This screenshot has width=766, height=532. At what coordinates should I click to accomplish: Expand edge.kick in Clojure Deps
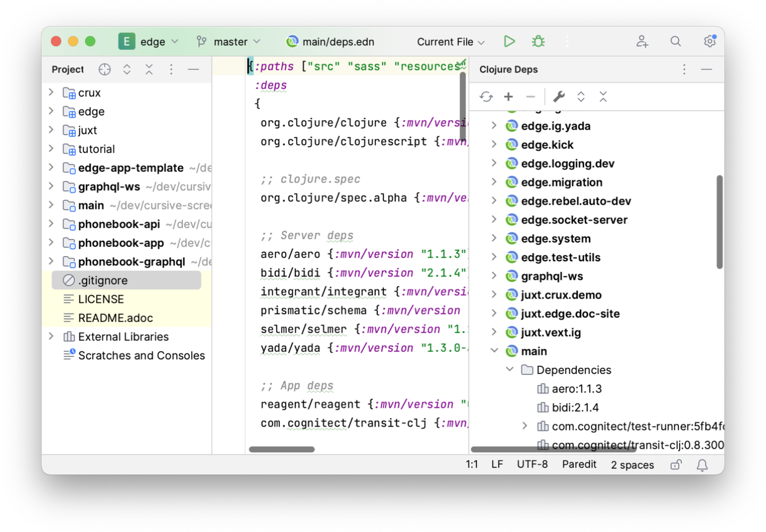494,145
